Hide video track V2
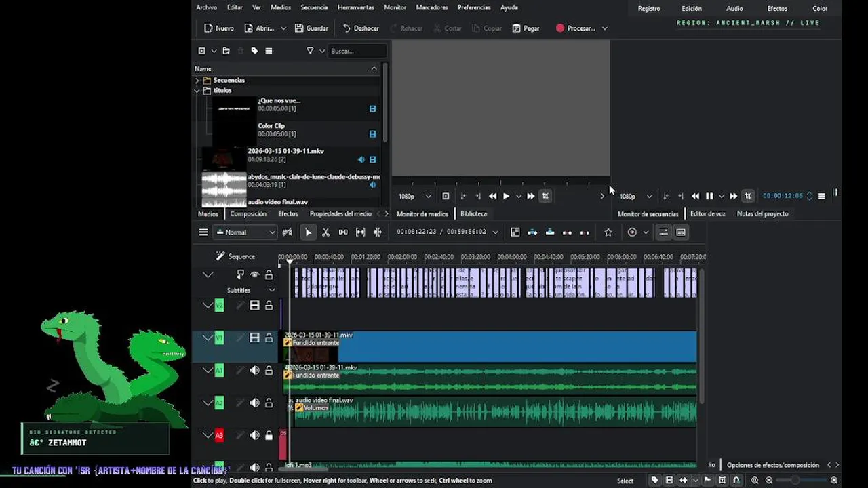This screenshot has height=488, width=868. pos(254,306)
